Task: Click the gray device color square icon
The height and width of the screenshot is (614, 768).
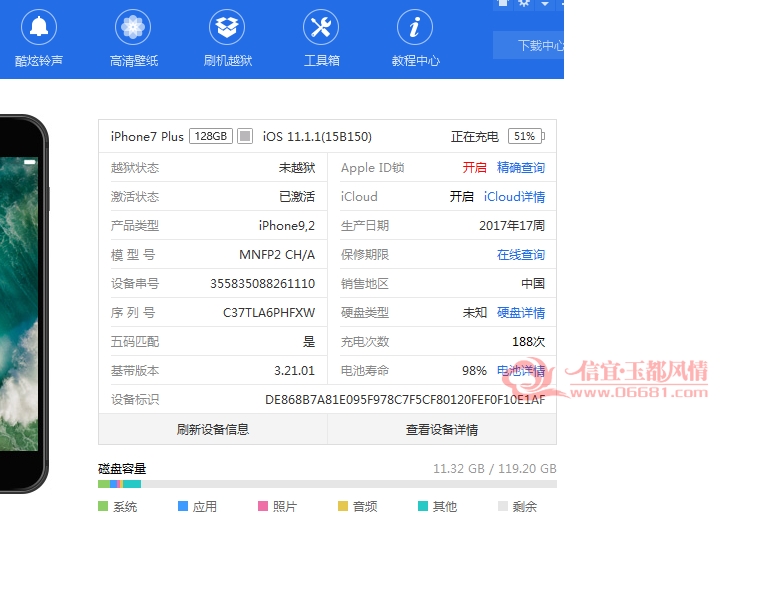Action: (x=245, y=136)
